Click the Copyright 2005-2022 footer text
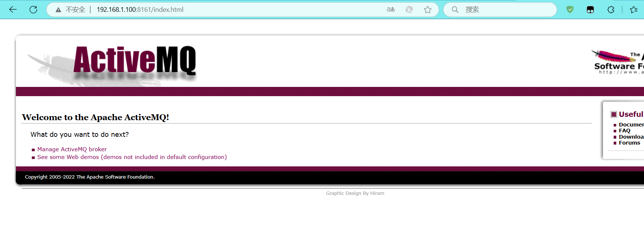 click(90, 177)
